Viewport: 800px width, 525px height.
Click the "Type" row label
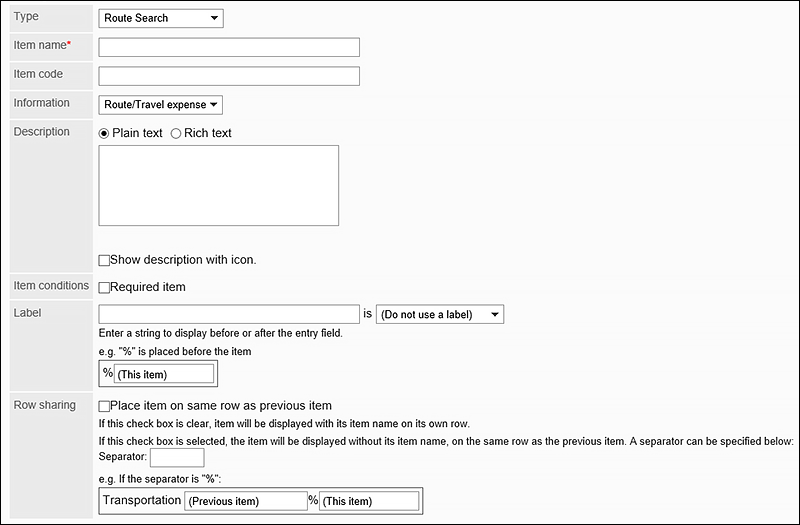point(26,17)
